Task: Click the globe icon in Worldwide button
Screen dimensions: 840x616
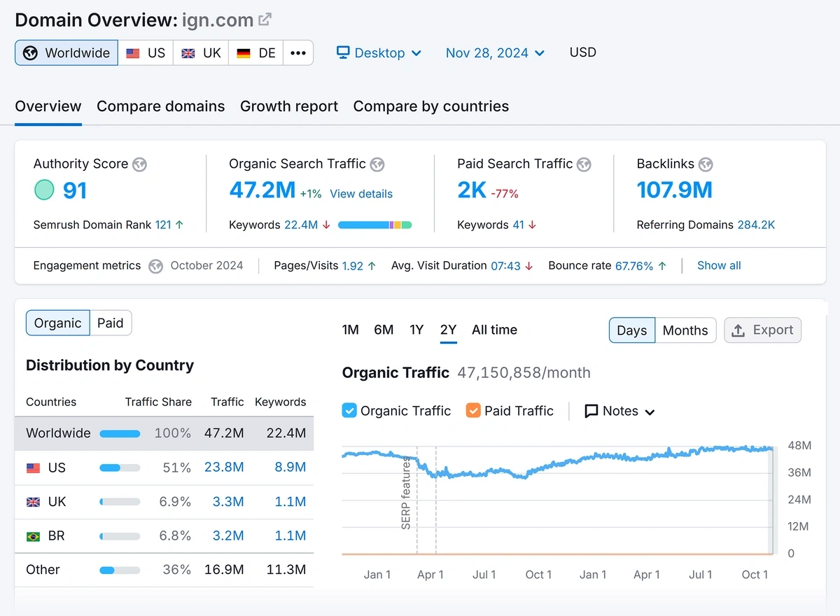Action: 30,53
